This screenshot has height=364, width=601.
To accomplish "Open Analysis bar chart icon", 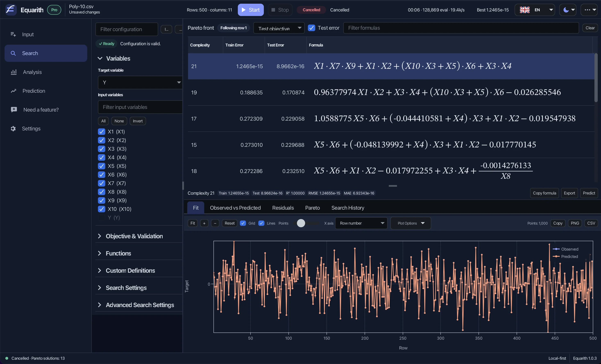I will pyautogui.click(x=14, y=72).
